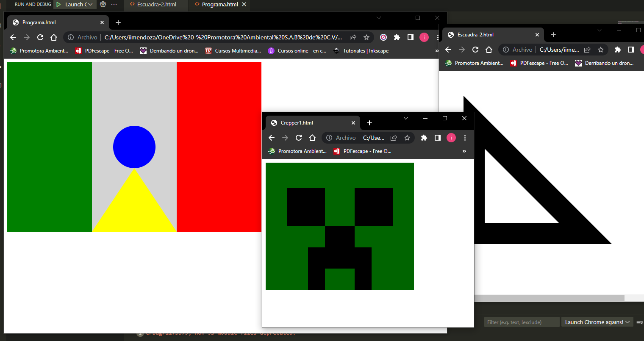Bookmark the Programa.html page with star
Image resolution: width=644 pixels, height=341 pixels.
point(366,37)
